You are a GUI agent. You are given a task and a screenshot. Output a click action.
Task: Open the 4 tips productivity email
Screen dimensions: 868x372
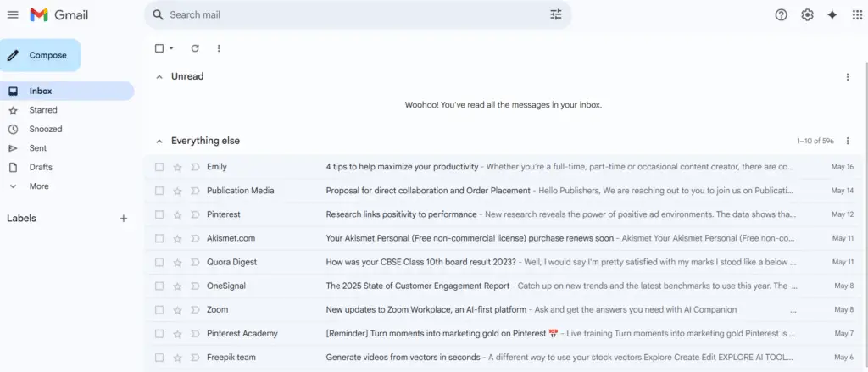[x=504, y=167]
